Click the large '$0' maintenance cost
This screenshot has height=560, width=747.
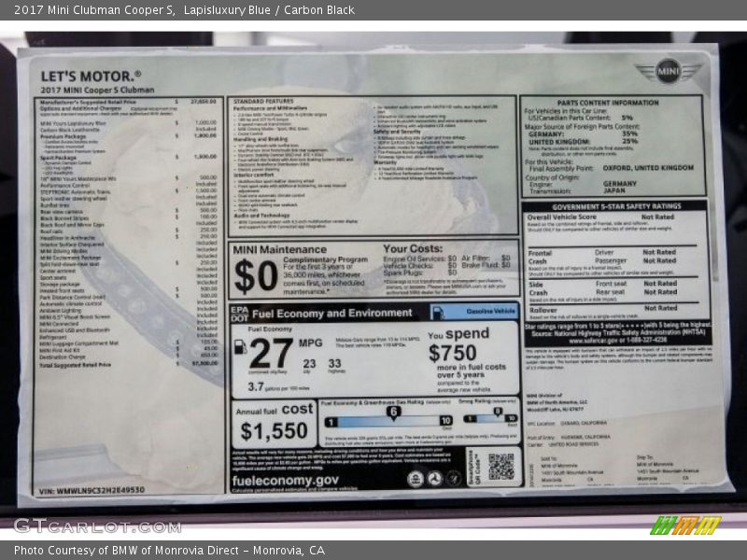tap(256, 276)
